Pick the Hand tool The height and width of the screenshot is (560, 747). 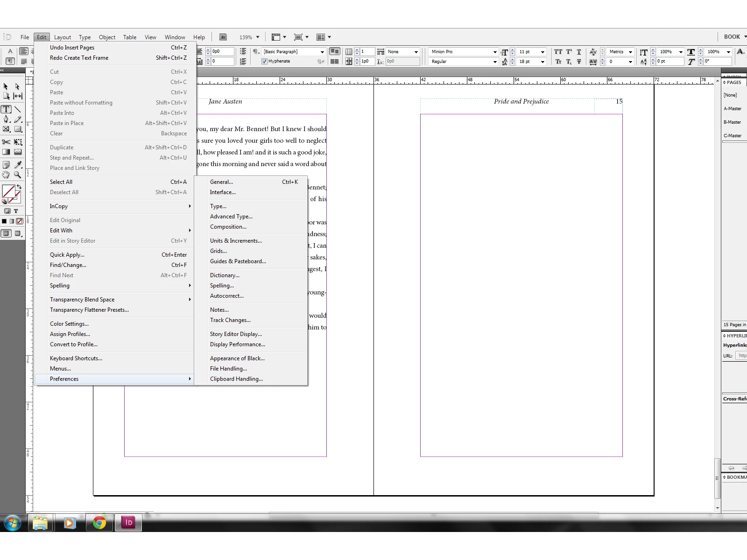[x=6, y=175]
